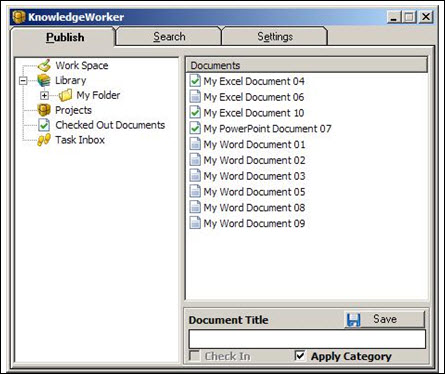The width and height of the screenshot is (445, 374).
Task: Open the Work Space broom icon
Action: click(x=44, y=65)
